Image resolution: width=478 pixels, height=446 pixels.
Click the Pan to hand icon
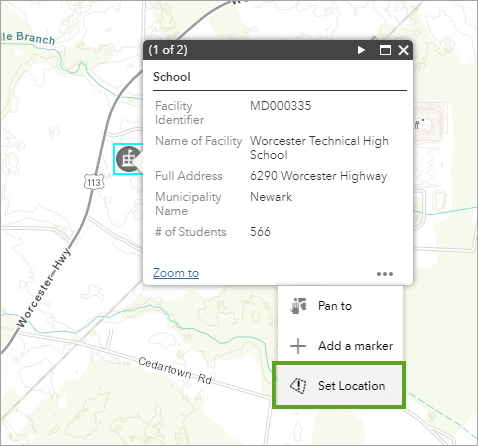[x=298, y=306]
